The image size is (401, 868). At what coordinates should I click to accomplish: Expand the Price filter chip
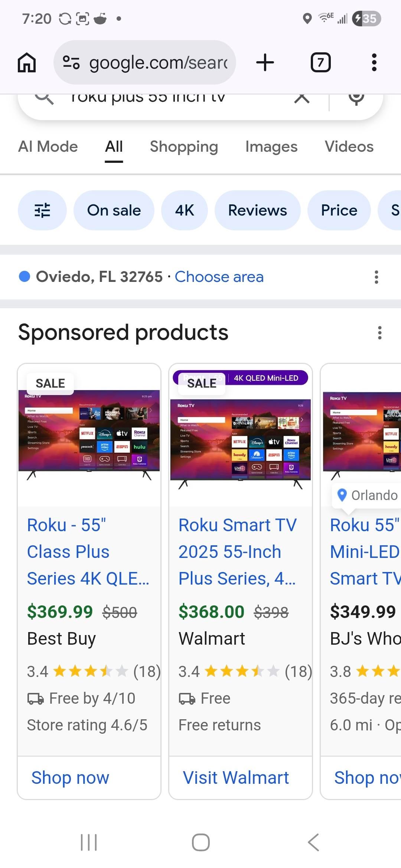(x=339, y=210)
